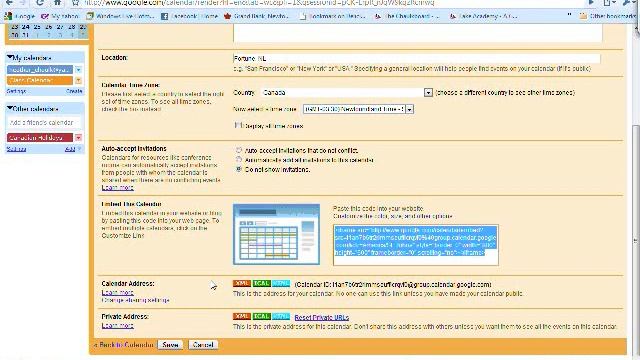Click the embedded calendar preview thumbnail
This screenshot has height=360, width=640.
[x=276, y=234]
